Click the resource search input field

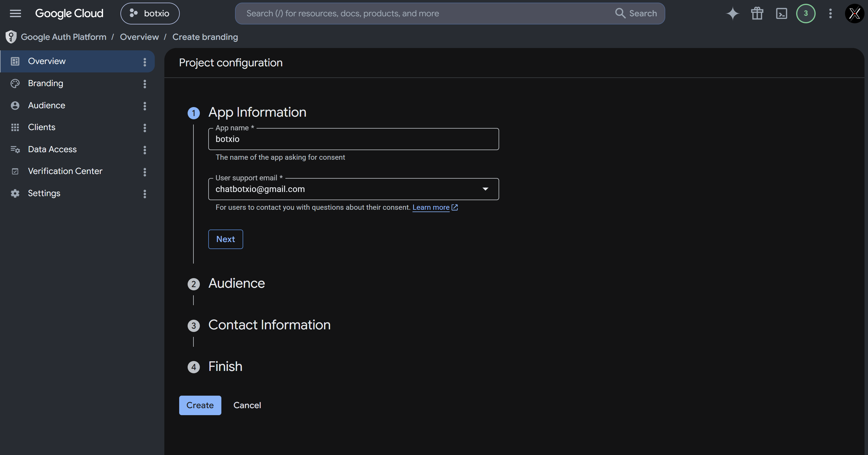(425, 13)
